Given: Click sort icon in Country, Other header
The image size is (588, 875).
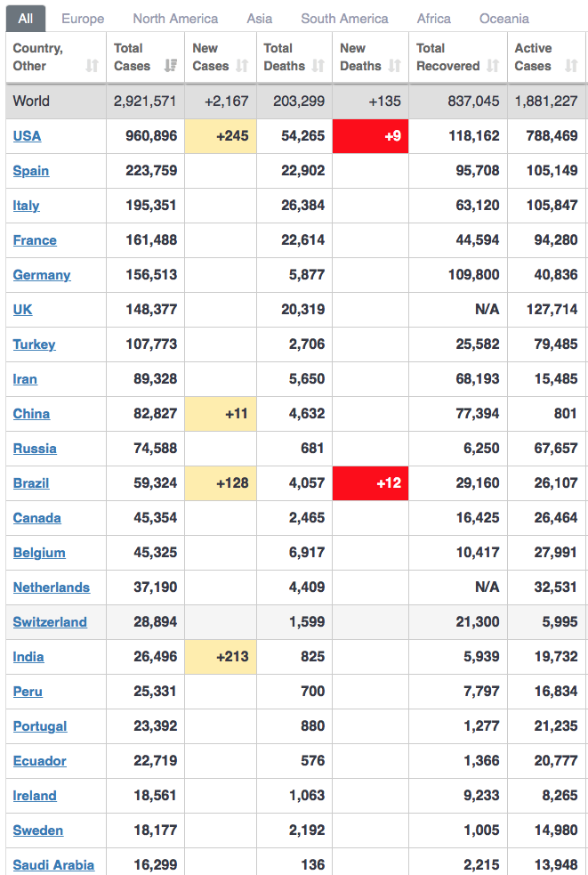Looking at the screenshot, I should tap(92, 66).
